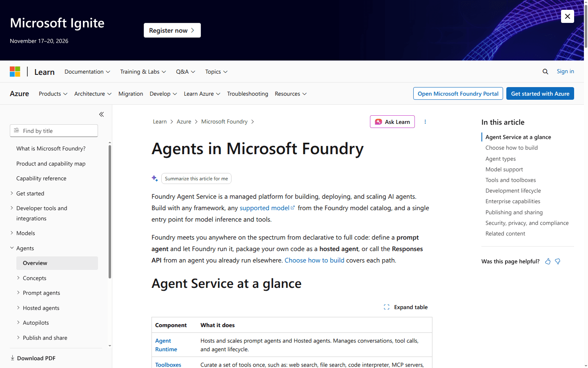Open the Documentation dropdown
The width and height of the screenshot is (588, 368).
pos(87,72)
